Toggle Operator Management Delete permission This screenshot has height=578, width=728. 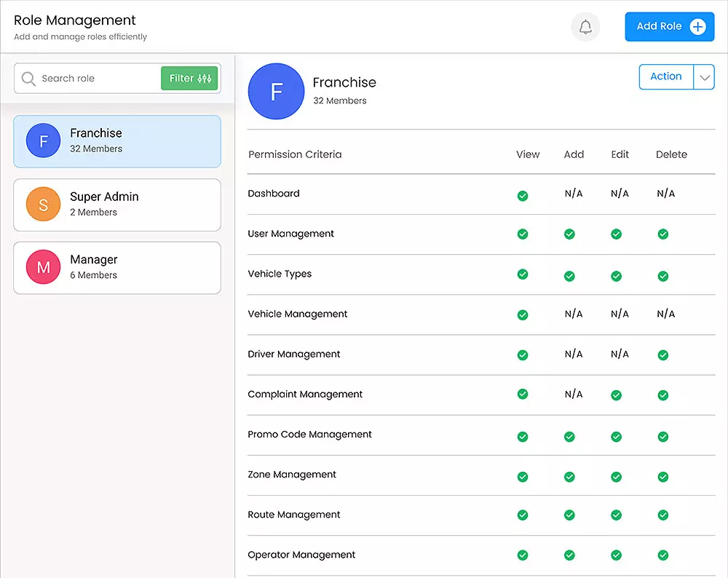[663, 555]
